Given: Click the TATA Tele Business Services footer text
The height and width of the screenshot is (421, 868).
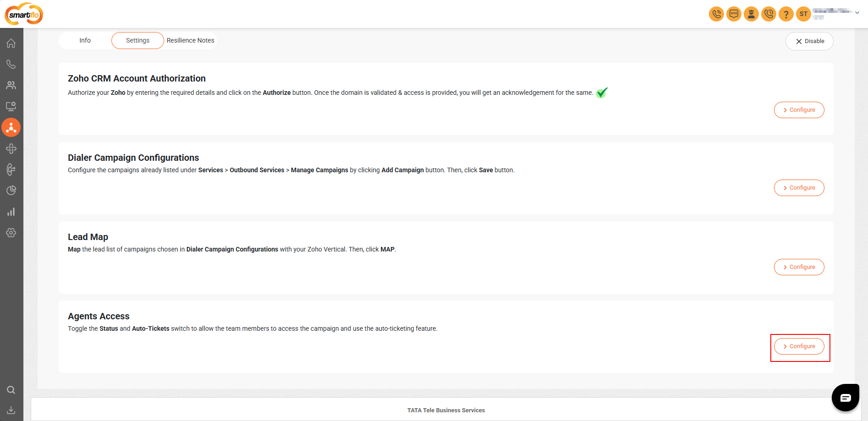Looking at the screenshot, I should [446, 410].
